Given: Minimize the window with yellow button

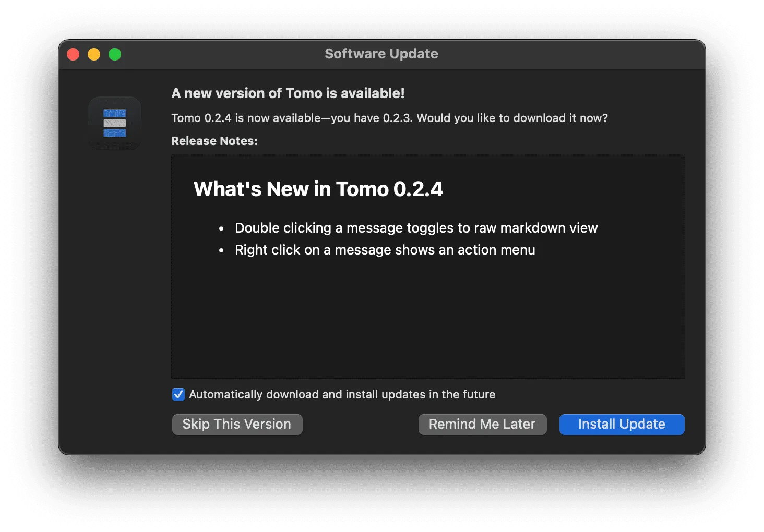Looking at the screenshot, I should (94, 54).
